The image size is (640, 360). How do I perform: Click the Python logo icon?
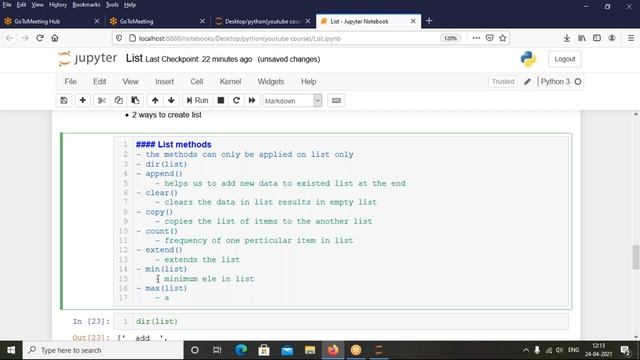click(528, 59)
